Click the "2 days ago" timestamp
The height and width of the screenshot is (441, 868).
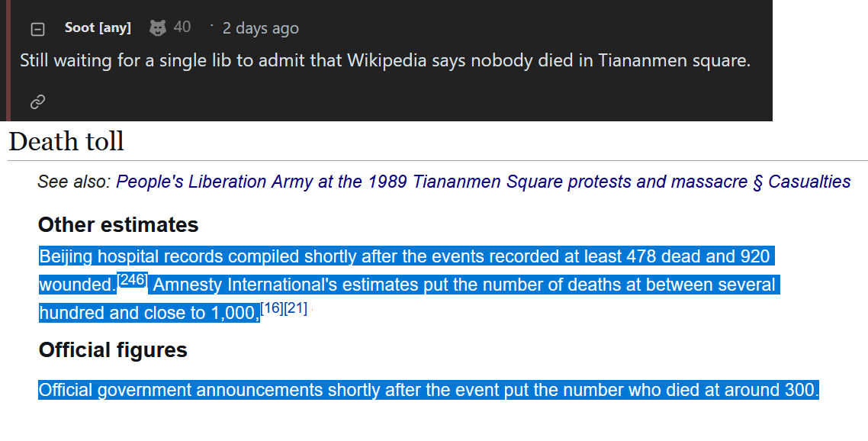pos(260,28)
